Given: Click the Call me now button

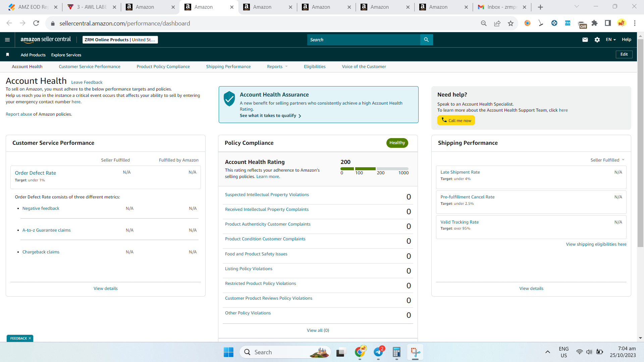Looking at the screenshot, I should pyautogui.click(x=456, y=120).
